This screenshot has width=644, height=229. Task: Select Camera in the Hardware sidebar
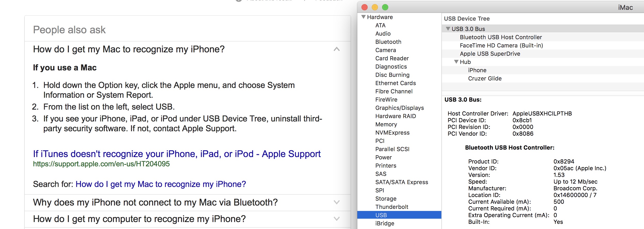[386, 50]
